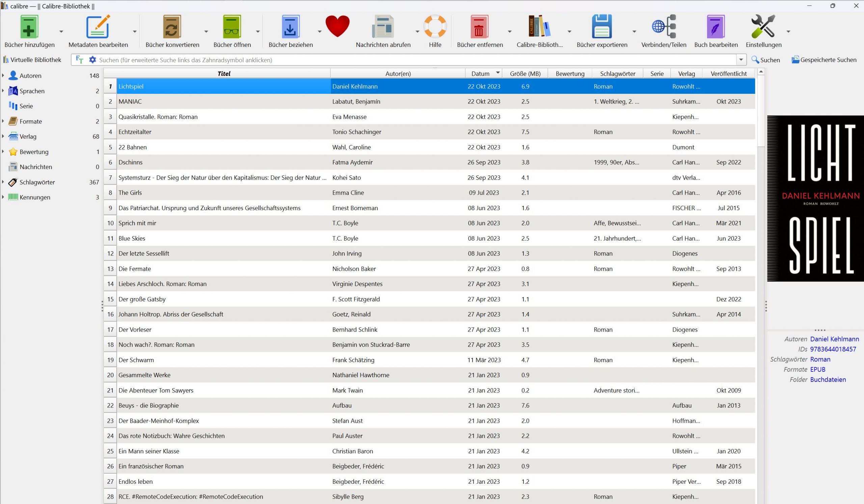Click the Verbinden/Teilen network icon
The width and height of the screenshot is (864, 504).
tap(664, 26)
